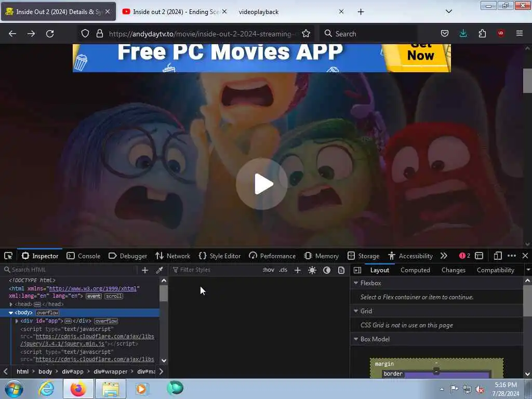Switch to the Performance tab

click(x=272, y=256)
